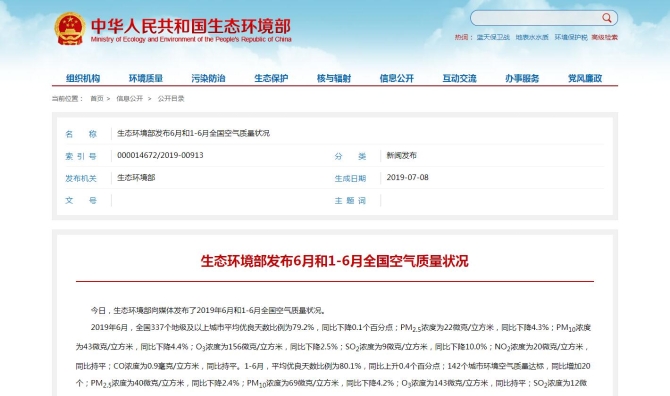
Task: Click the 中华人民共和国生态环境部 site title
Action: (x=191, y=26)
